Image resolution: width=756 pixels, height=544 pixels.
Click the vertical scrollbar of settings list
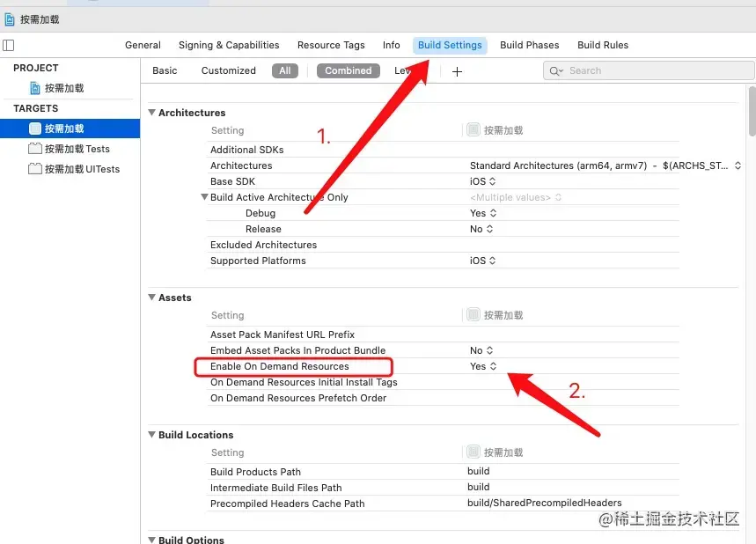(x=752, y=111)
